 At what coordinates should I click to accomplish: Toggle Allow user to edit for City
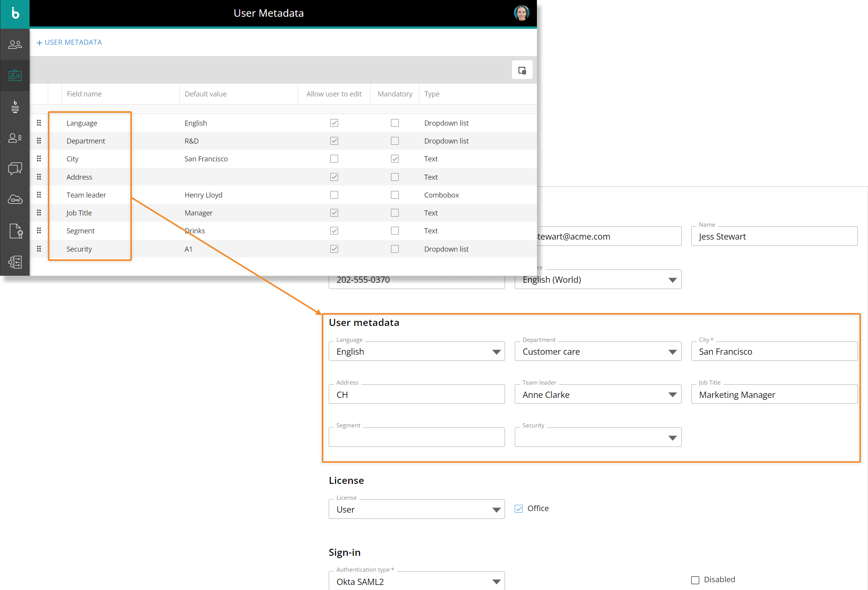pos(334,159)
